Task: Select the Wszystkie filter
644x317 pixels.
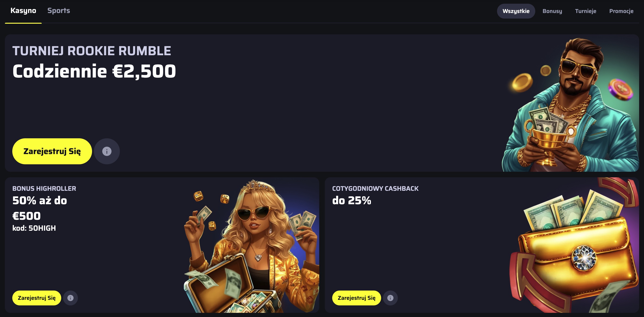Action: coord(516,11)
